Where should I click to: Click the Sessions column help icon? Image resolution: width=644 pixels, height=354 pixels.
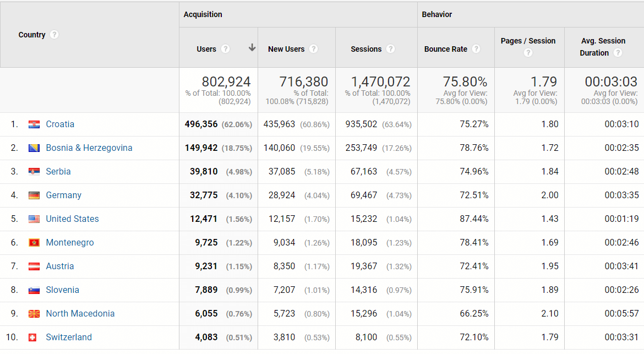click(390, 49)
